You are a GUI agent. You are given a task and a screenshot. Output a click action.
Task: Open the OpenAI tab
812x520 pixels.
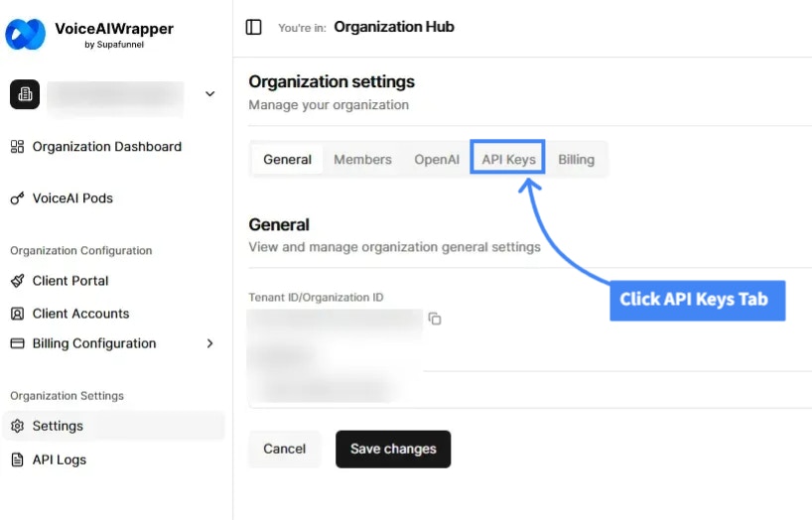point(437,160)
